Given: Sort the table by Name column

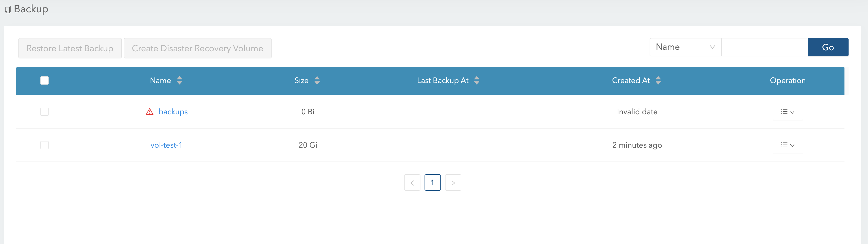Looking at the screenshot, I should (179, 80).
